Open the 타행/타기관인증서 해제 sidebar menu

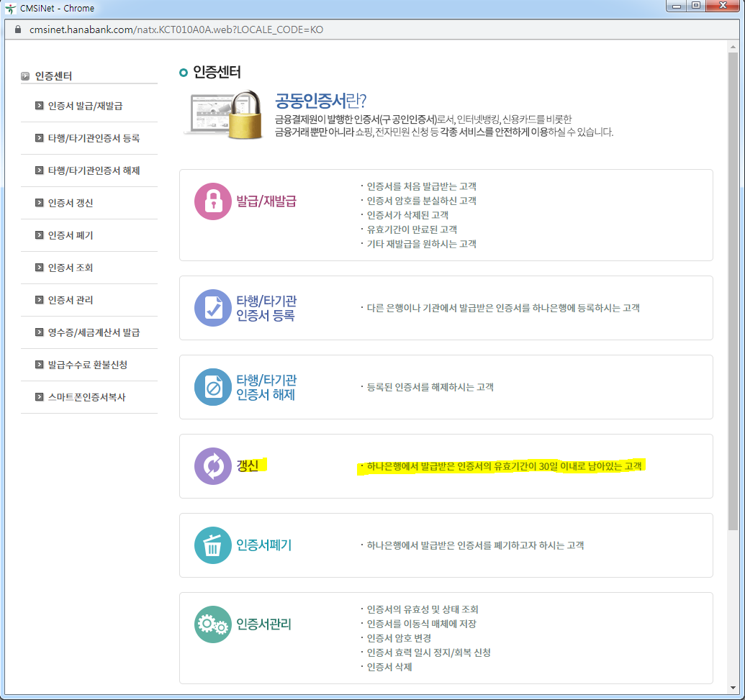(94, 170)
